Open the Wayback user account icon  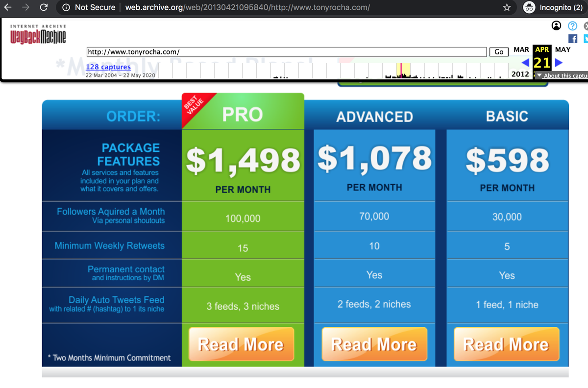(x=557, y=25)
